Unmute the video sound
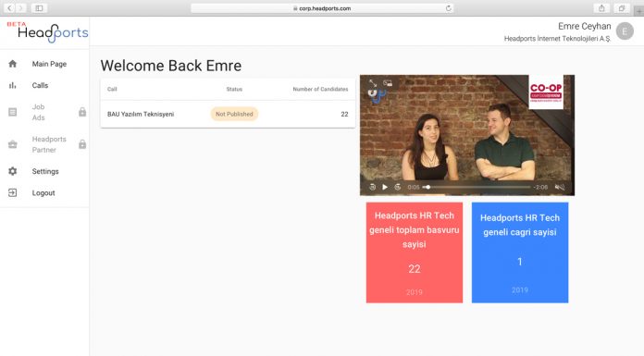644x356 pixels. coord(560,187)
